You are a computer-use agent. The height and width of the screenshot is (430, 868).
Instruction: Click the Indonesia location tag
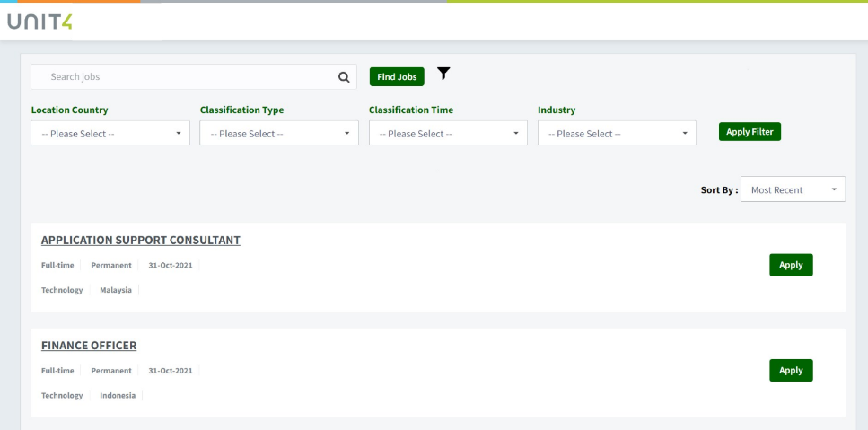tap(118, 395)
